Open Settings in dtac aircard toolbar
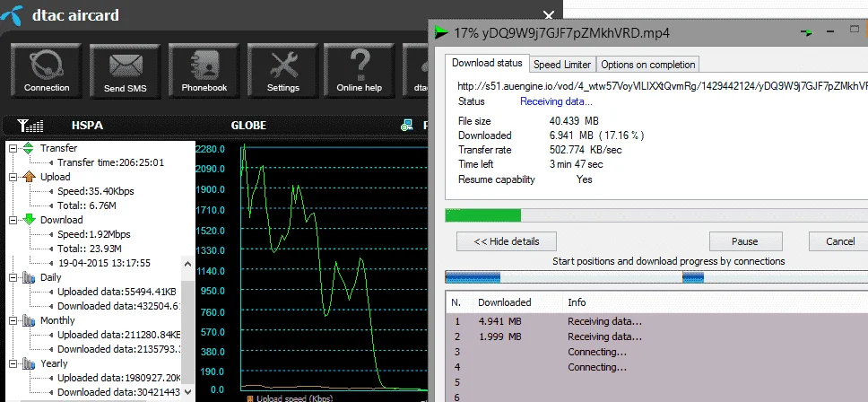This screenshot has width=868, height=402. point(282,71)
